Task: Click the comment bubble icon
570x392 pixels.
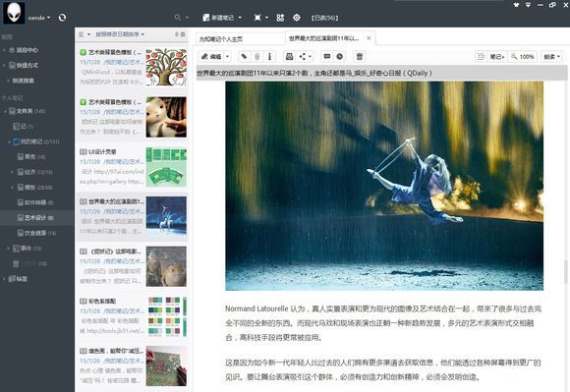Action: tap(327, 56)
